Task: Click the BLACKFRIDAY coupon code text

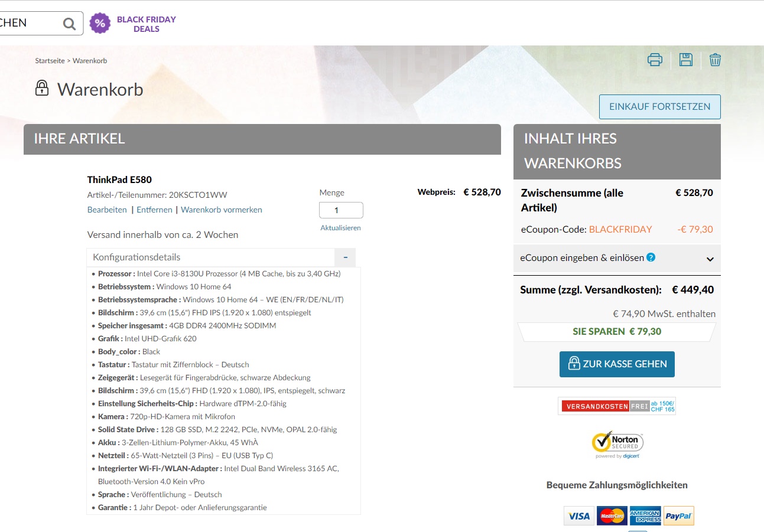Action: (x=620, y=229)
